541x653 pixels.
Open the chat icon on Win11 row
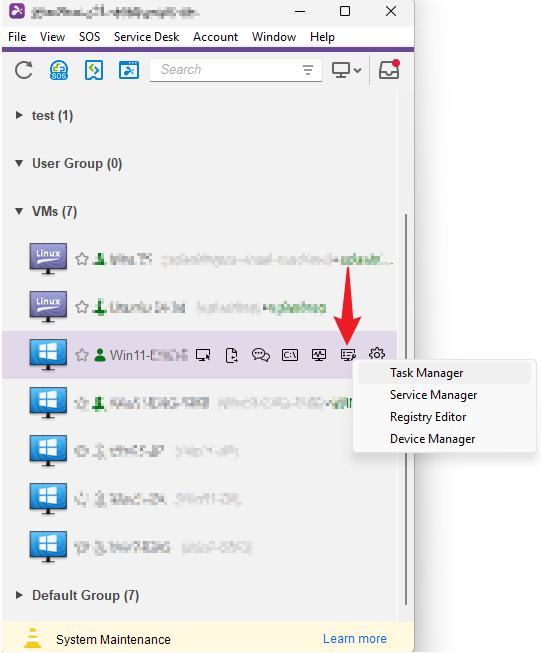click(x=261, y=355)
